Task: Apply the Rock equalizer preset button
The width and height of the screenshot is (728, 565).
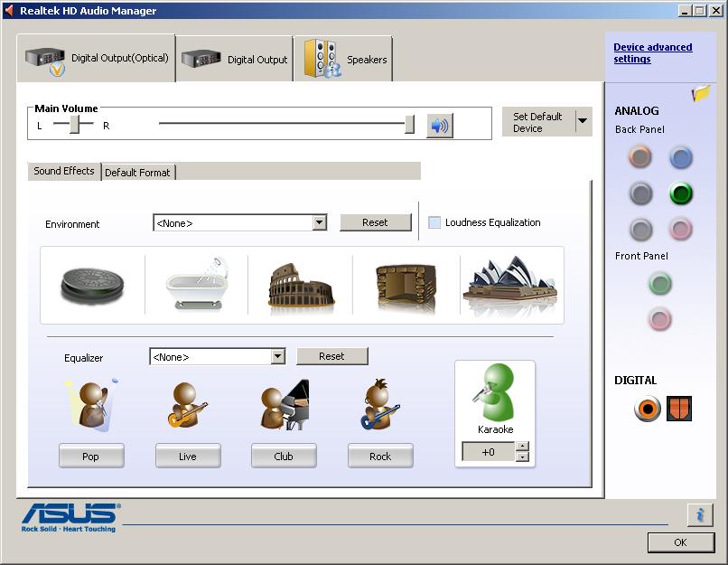Action: 380,456
